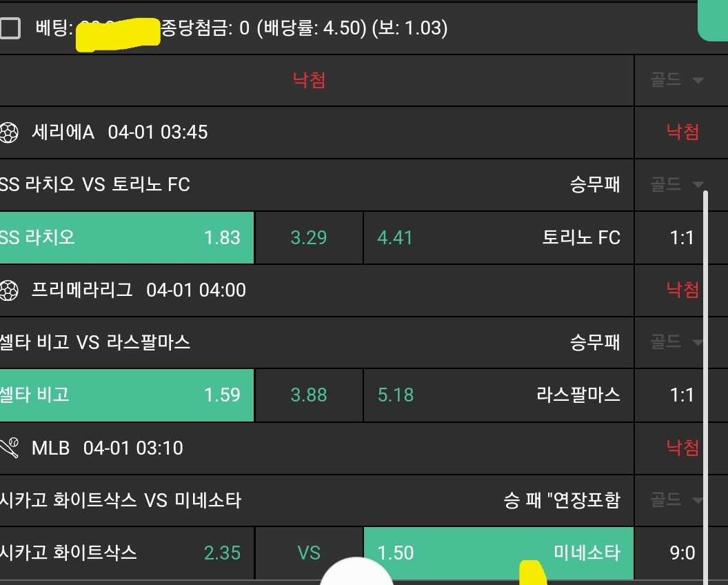Select SS 라치오 win at 1.83
This screenshot has height=585, width=728.
(126, 238)
